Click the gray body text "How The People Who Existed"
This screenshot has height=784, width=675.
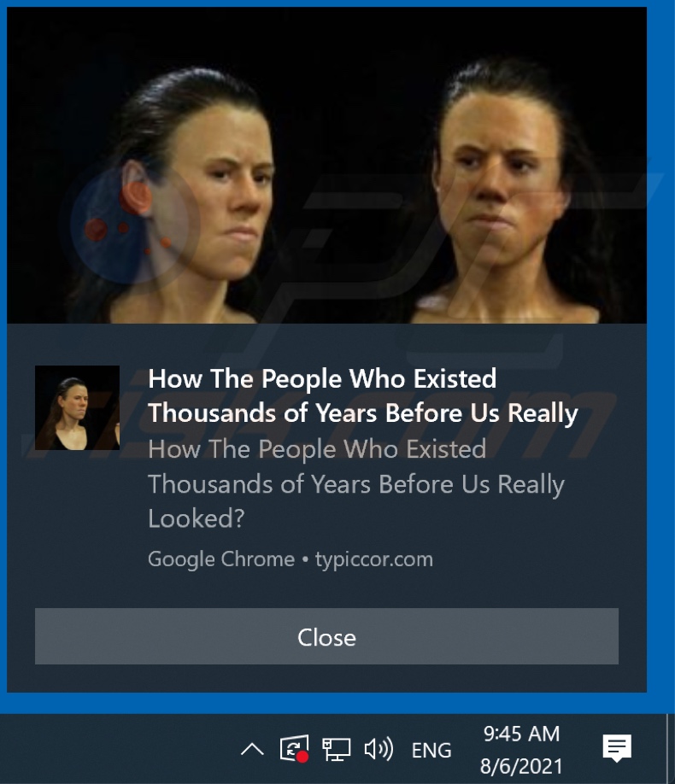click(317, 449)
